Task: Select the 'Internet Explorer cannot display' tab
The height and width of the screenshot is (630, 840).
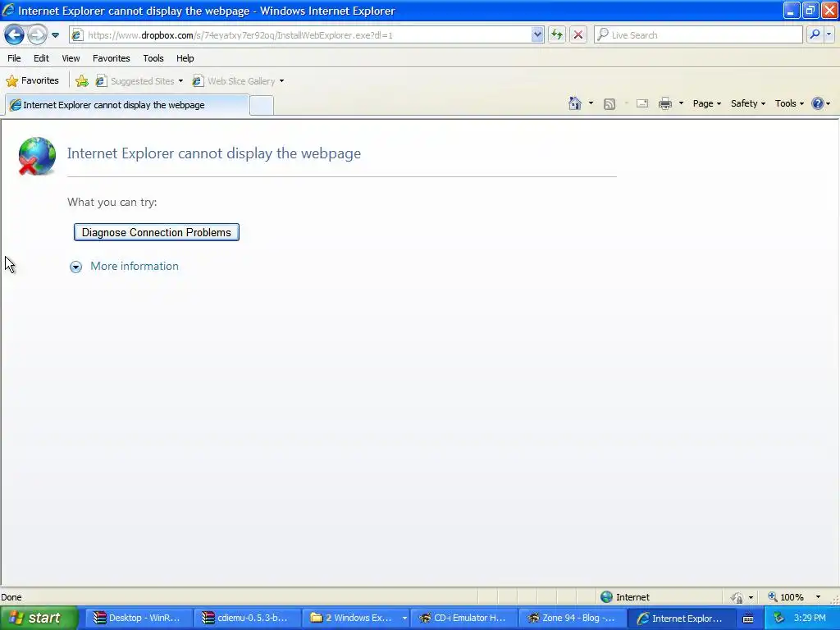Action: coord(127,105)
